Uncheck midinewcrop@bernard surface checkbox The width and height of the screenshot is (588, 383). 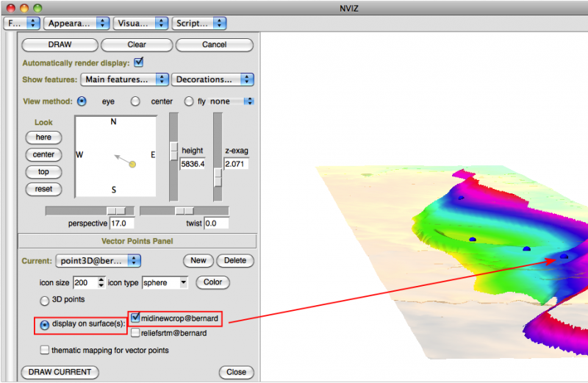coord(135,318)
